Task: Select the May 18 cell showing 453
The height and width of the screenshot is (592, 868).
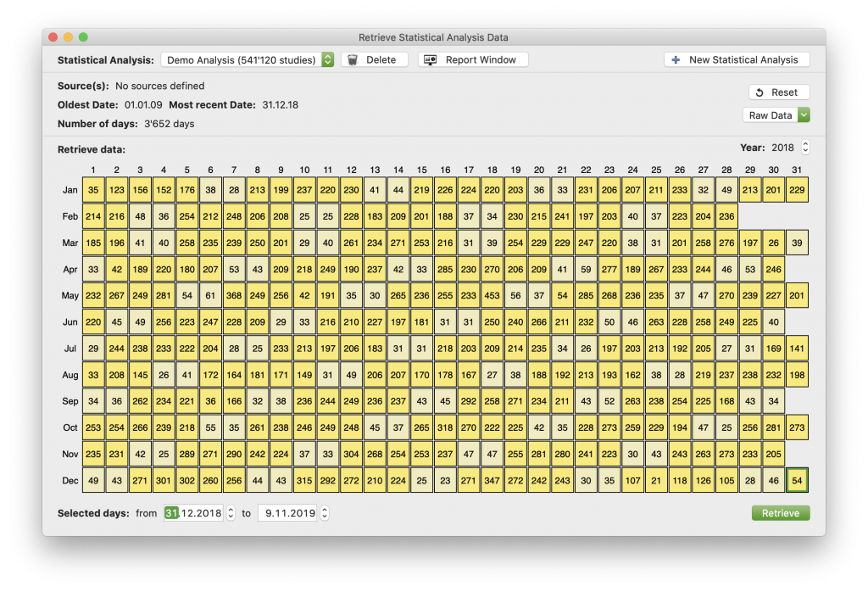Action: pyautogui.click(x=492, y=296)
